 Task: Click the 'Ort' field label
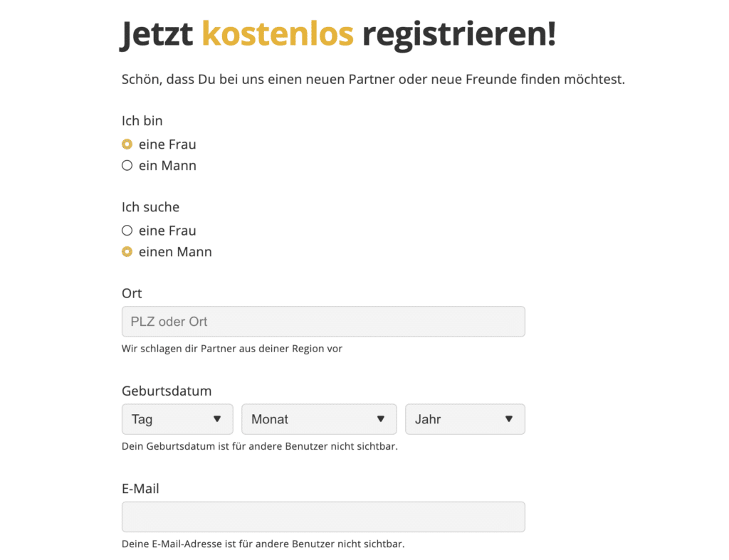[x=132, y=293]
